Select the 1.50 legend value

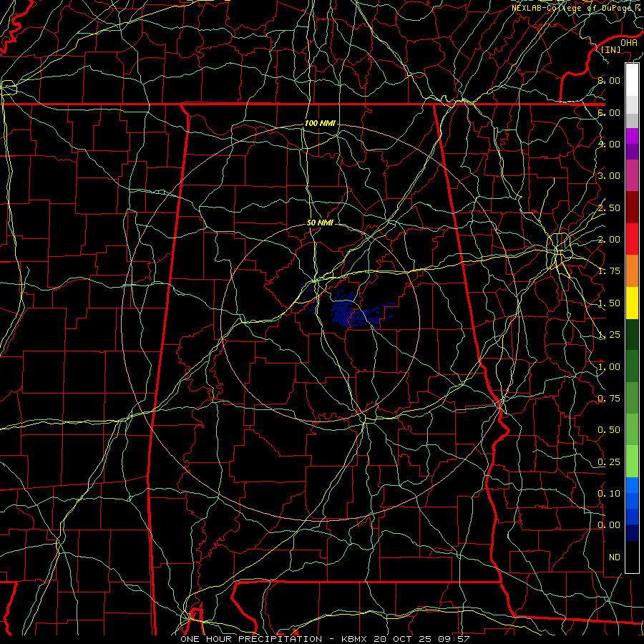(x=609, y=303)
